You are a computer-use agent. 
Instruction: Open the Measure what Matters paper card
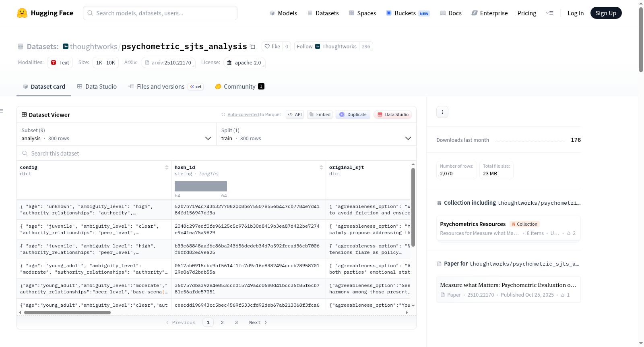point(508,289)
